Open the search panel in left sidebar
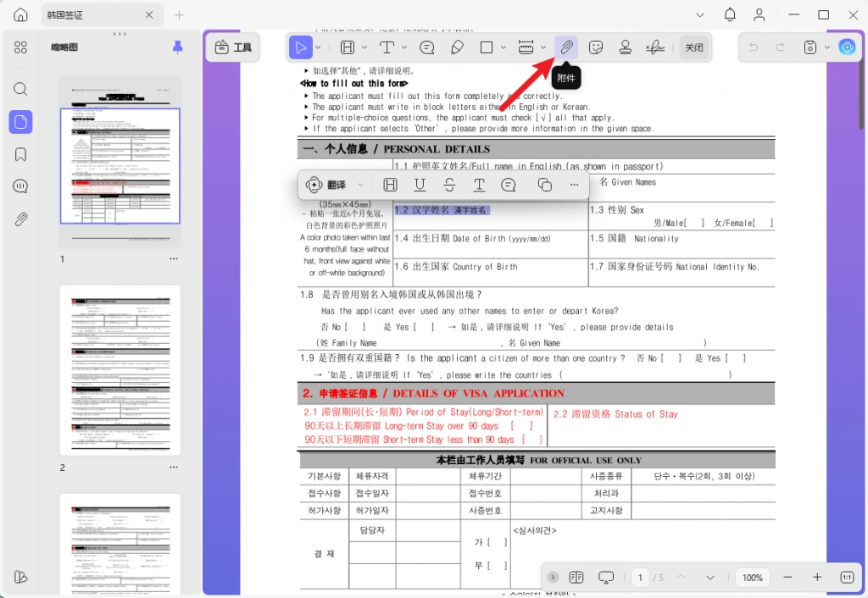868x598 pixels. pyautogui.click(x=20, y=89)
